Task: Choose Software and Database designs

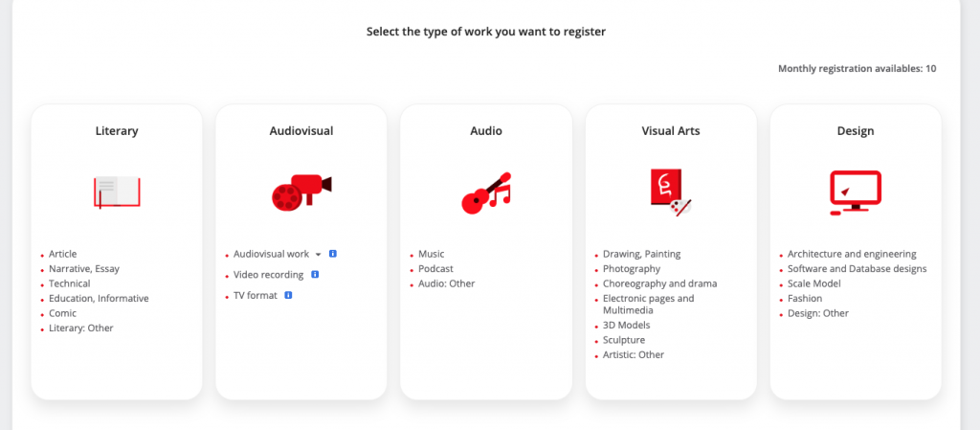Action: 857,269
